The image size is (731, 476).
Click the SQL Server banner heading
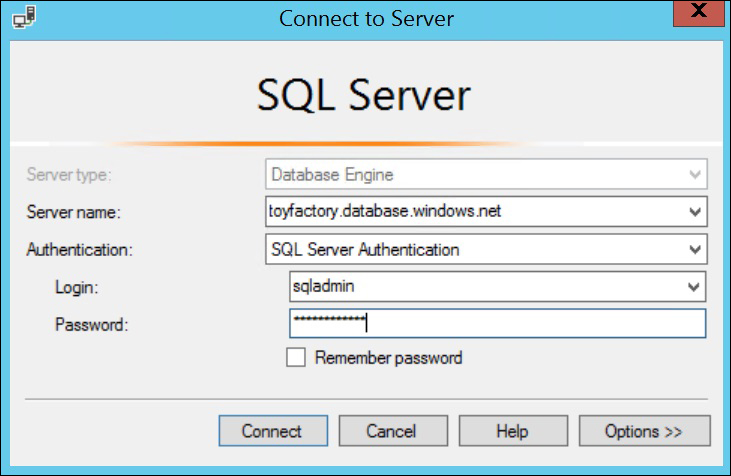coord(364,96)
